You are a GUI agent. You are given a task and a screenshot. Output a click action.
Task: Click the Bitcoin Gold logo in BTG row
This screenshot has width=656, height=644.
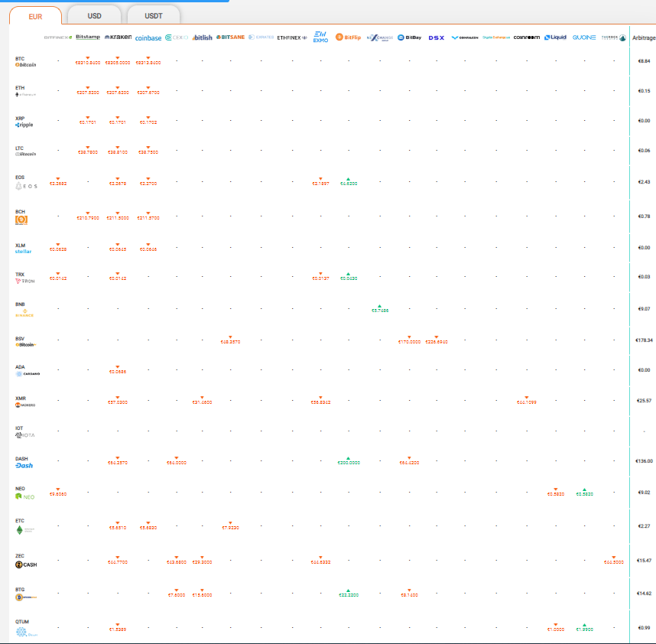point(26,597)
